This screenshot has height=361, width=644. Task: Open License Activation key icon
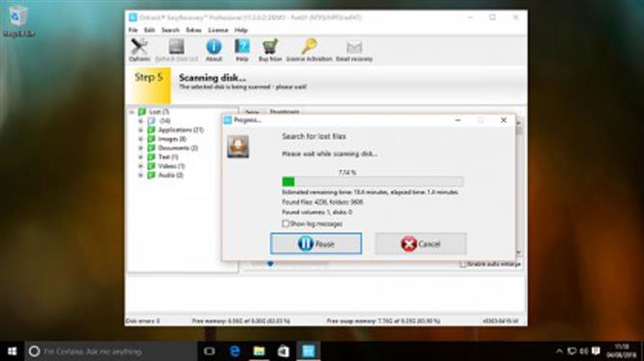pyautogui.click(x=309, y=50)
